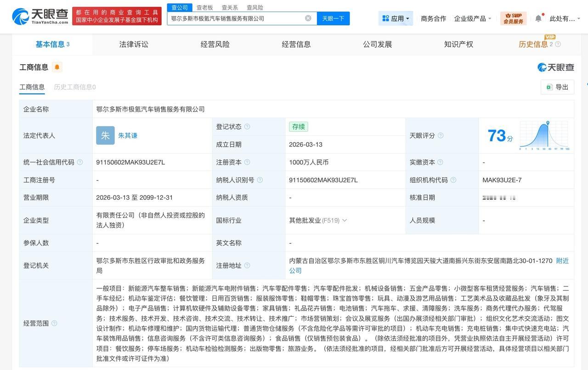Click the help icon next to 天眼评分
The image size is (588, 370).
pos(440,136)
